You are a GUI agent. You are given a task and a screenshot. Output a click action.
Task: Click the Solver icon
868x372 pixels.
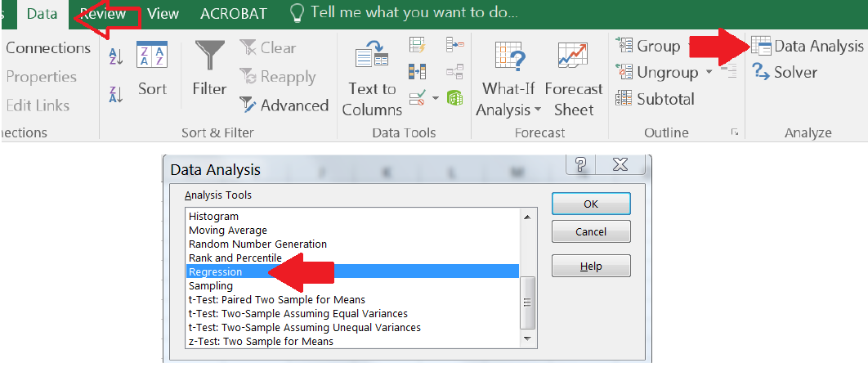click(x=785, y=72)
